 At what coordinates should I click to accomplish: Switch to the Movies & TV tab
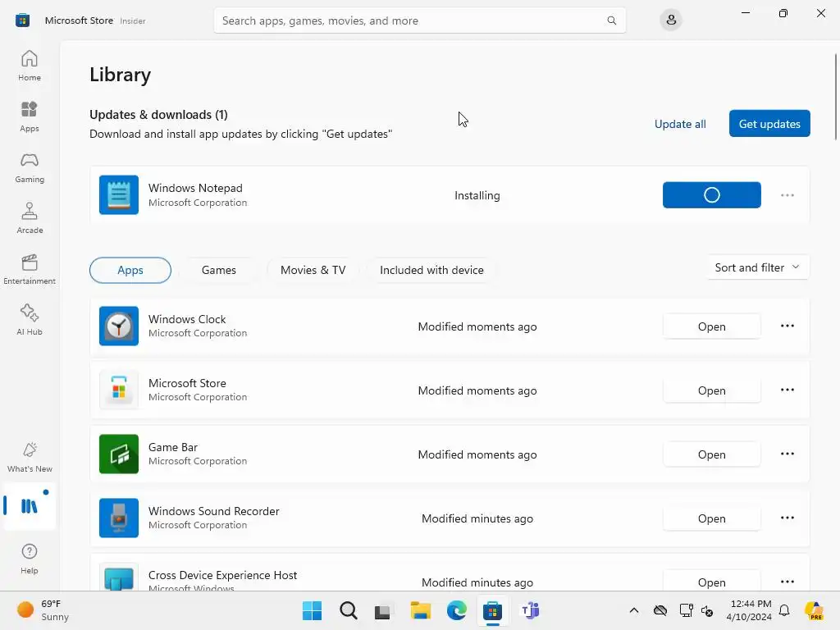point(313,270)
